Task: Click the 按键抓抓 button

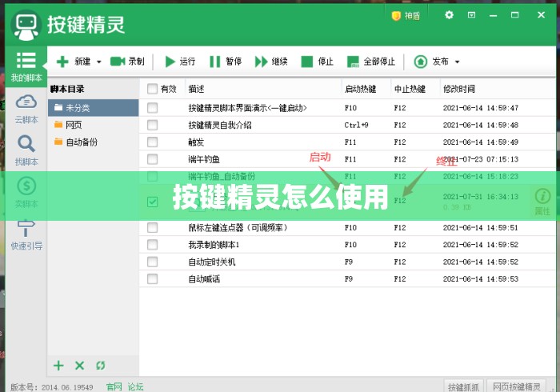Action: (463, 386)
